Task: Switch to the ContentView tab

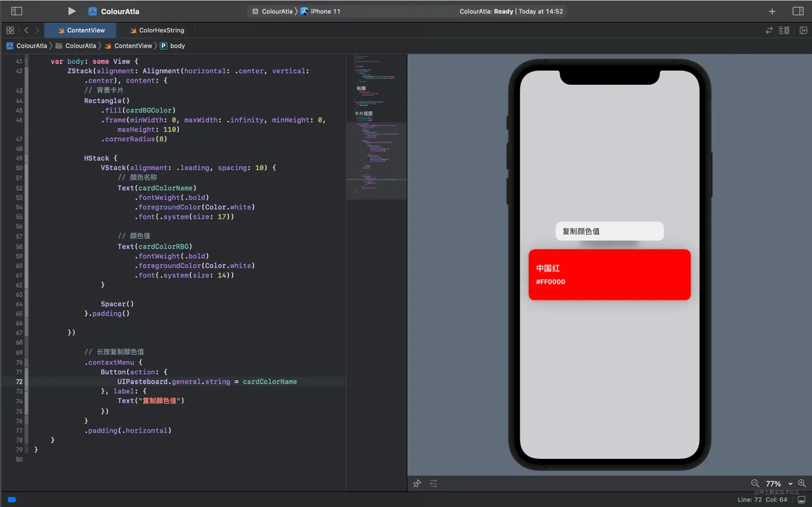Action: [81, 30]
